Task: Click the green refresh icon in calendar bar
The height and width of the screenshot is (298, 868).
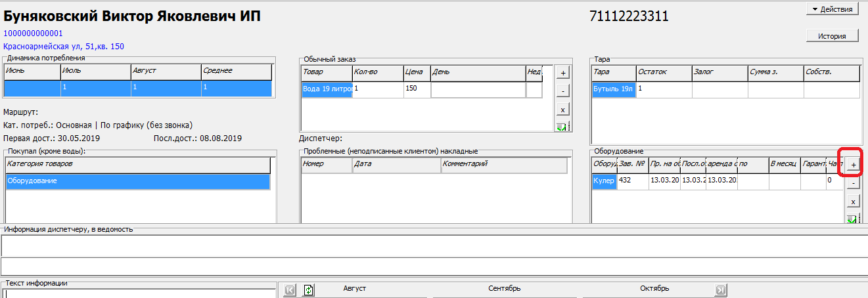Action: [309, 289]
